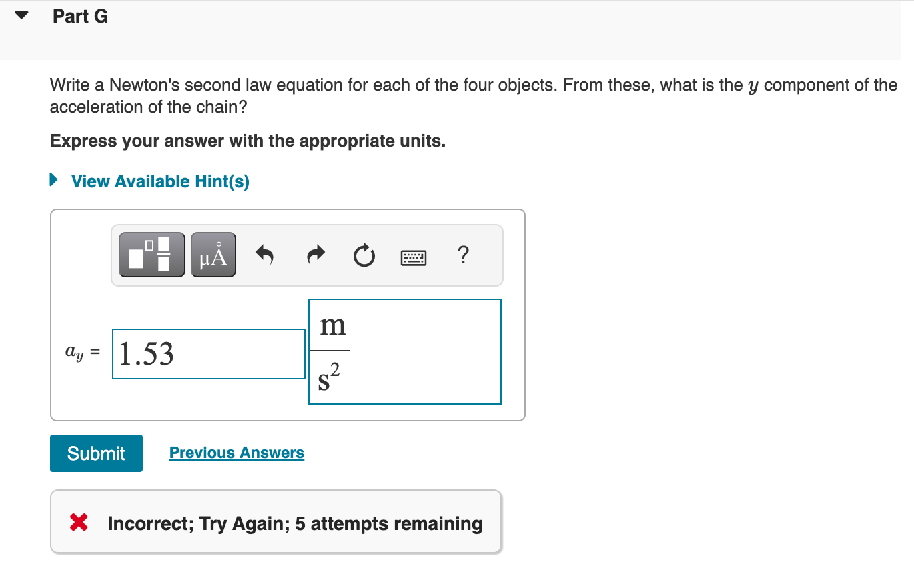Click the m/s² units entry box
Screen dimensions: 914x588
404,351
